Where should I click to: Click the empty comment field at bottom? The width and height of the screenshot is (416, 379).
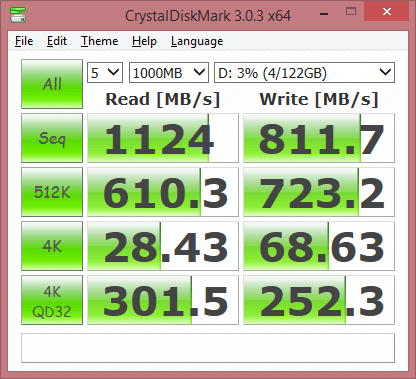(208, 348)
